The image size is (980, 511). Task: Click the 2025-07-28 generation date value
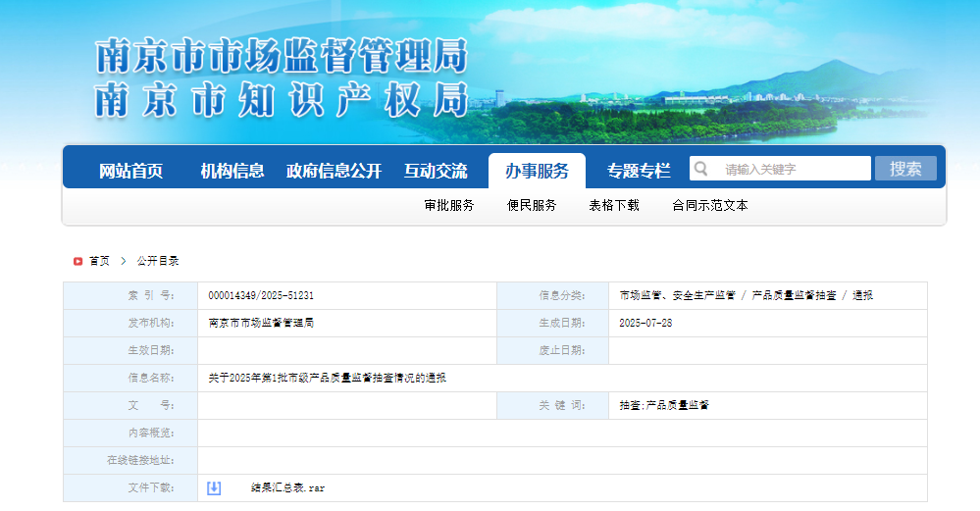point(645,323)
